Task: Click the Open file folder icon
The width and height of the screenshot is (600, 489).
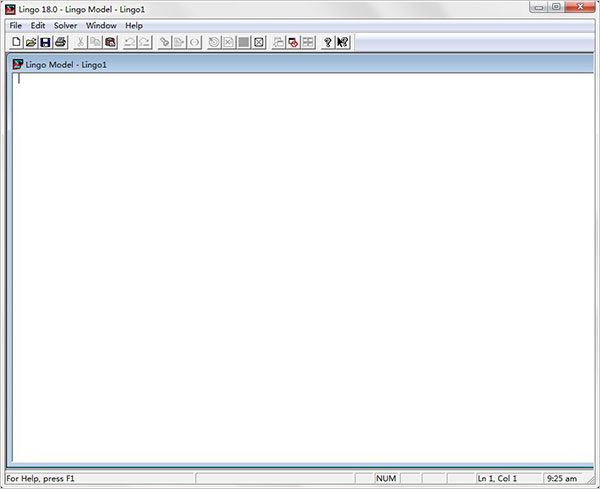Action: [x=31, y=42]
